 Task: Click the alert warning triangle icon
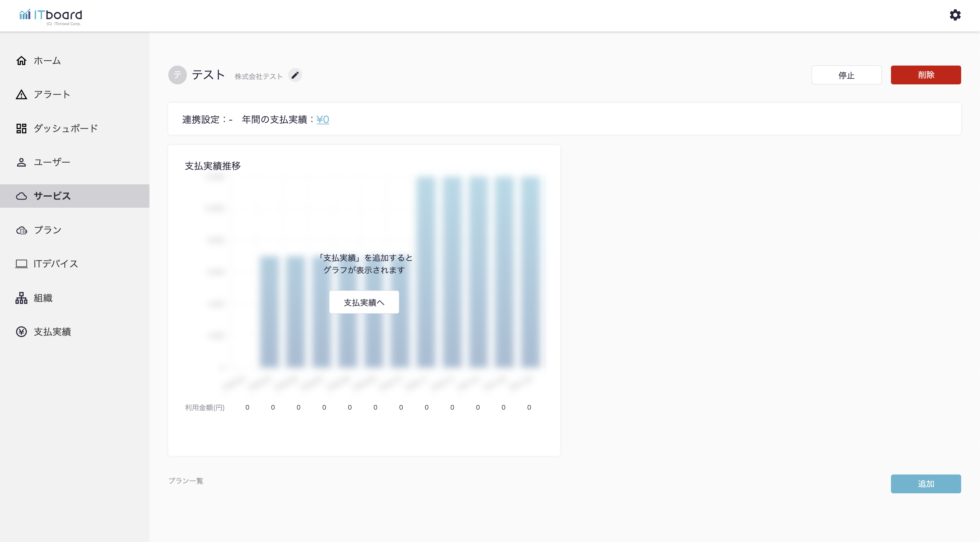click(x=21, y=95)
